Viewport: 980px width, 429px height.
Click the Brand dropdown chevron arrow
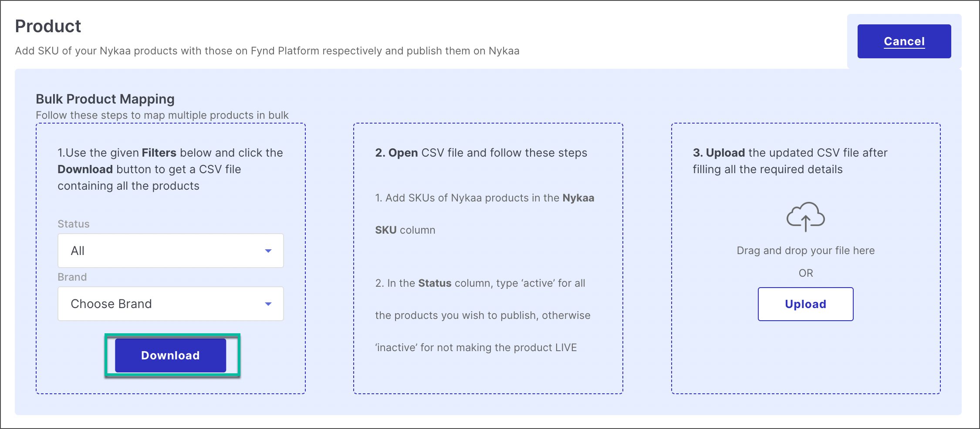[268, 304]
